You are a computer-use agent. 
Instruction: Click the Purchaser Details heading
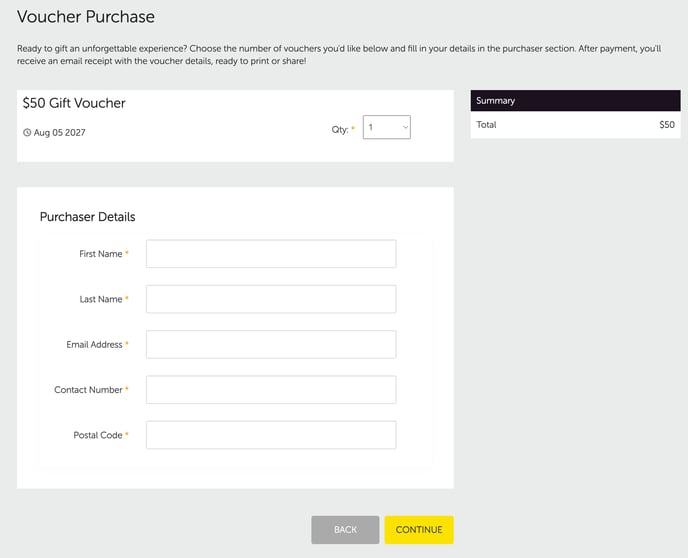[x=87, y=217]
